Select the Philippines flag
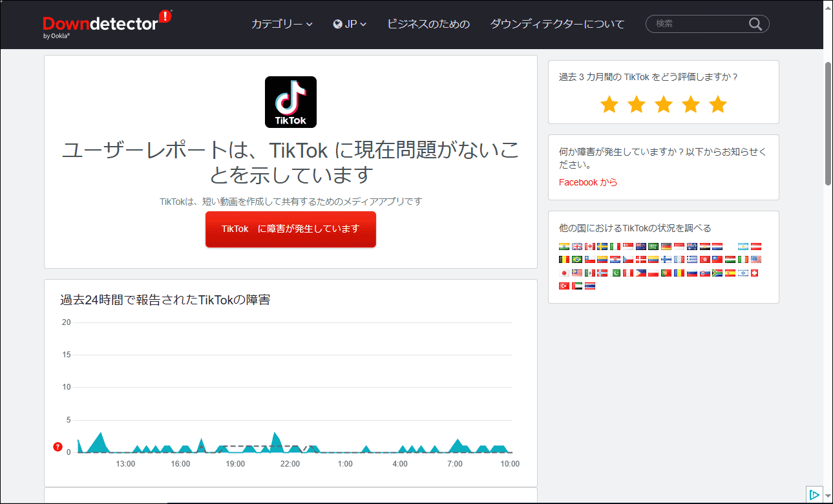This screenshot has height=504, width=833. 641,273
